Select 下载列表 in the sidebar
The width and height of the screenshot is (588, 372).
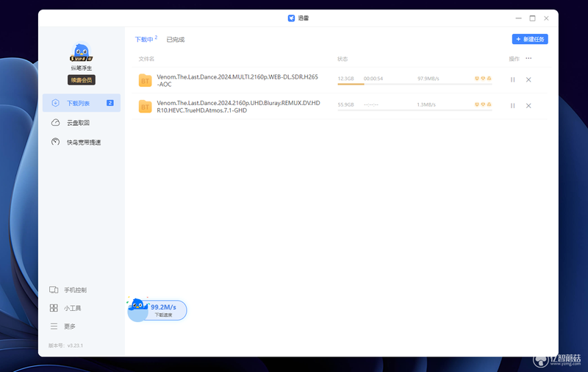pyautogui.click(x=82, y=103)
